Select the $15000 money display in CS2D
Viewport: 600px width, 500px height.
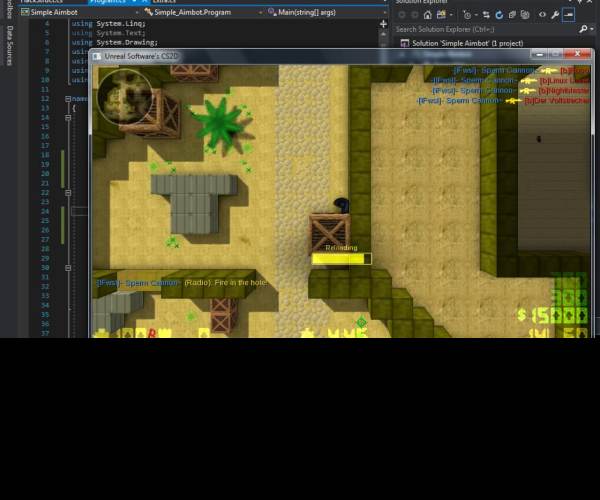click(x=553, y=316)
